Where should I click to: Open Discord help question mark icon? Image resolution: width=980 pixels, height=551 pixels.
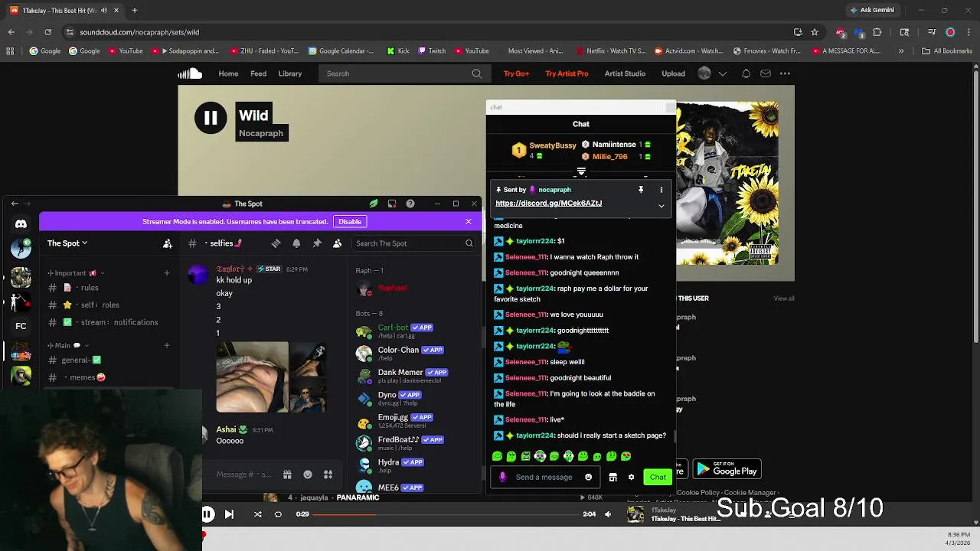(x=410, y=204)
